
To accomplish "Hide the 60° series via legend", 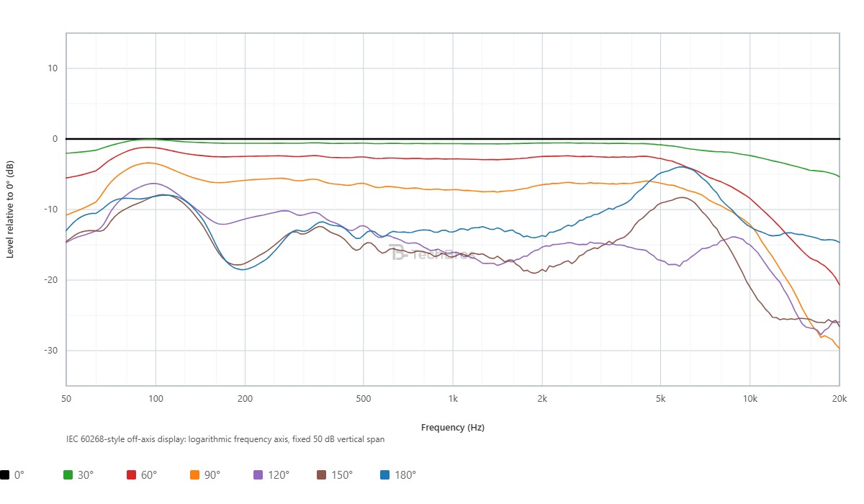I will click(x=143, y=474).
